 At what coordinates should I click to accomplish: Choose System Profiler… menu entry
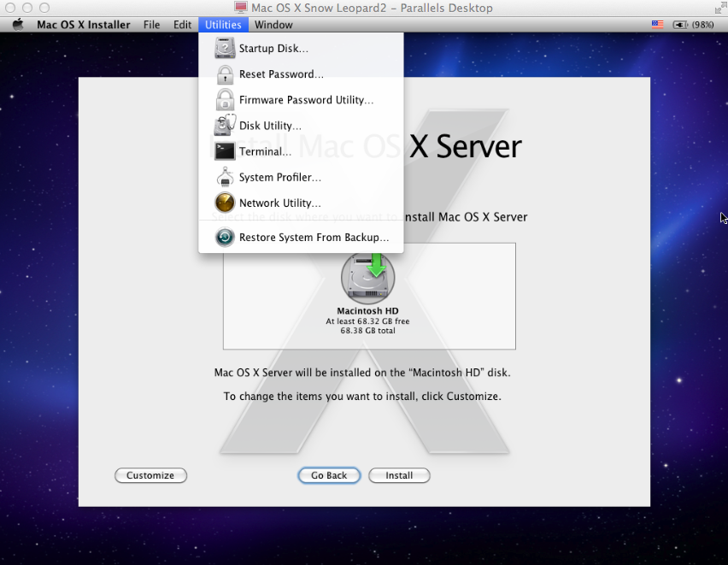coord(301,177)
